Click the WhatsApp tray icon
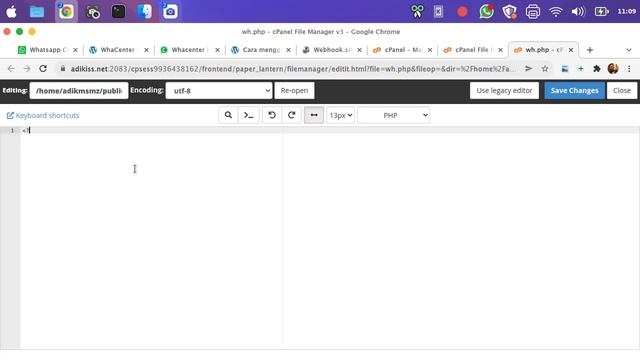The image size is (640, 360). click(x=486, y=11)
